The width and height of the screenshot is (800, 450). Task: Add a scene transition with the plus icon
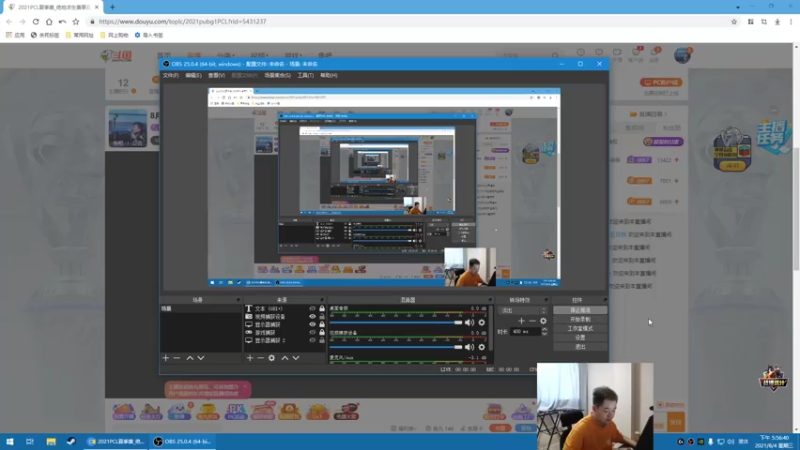pos(521,321)
